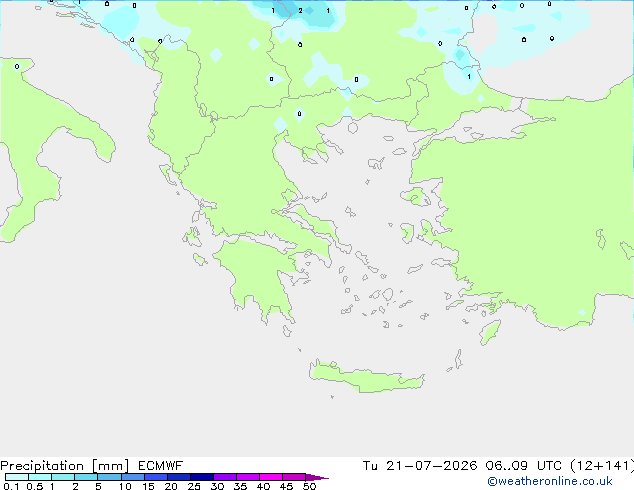Click the '0' value over southern Italy
Image resolution: width=634 pixels, height=490 pixels.
17,66
